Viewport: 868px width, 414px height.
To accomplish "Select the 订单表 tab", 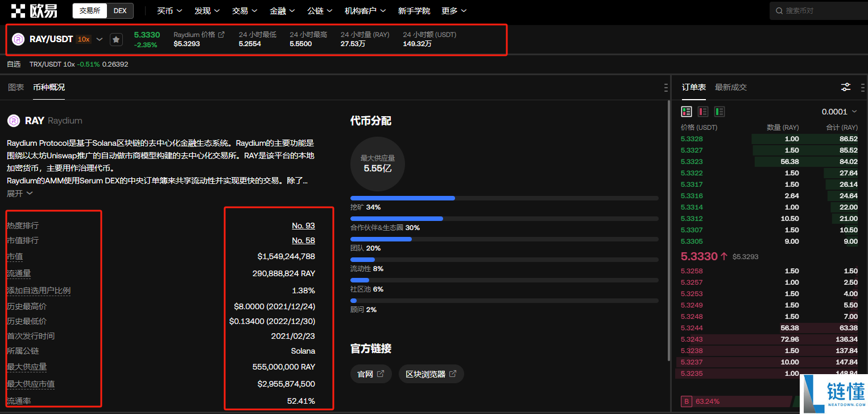I will click(694, 87).
